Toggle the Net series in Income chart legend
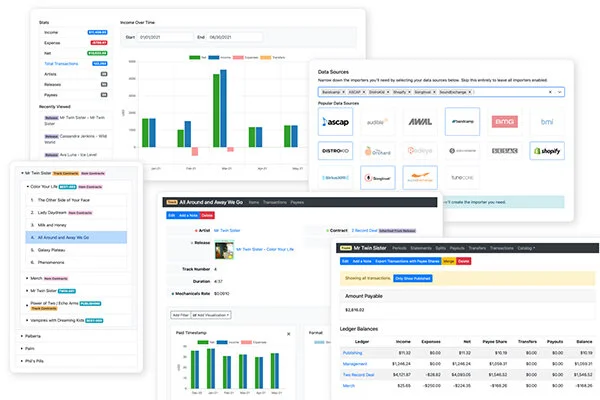Image resolution: width=600 pixels, height=400 pixels. pyautogui.click(x=198, y=57)
